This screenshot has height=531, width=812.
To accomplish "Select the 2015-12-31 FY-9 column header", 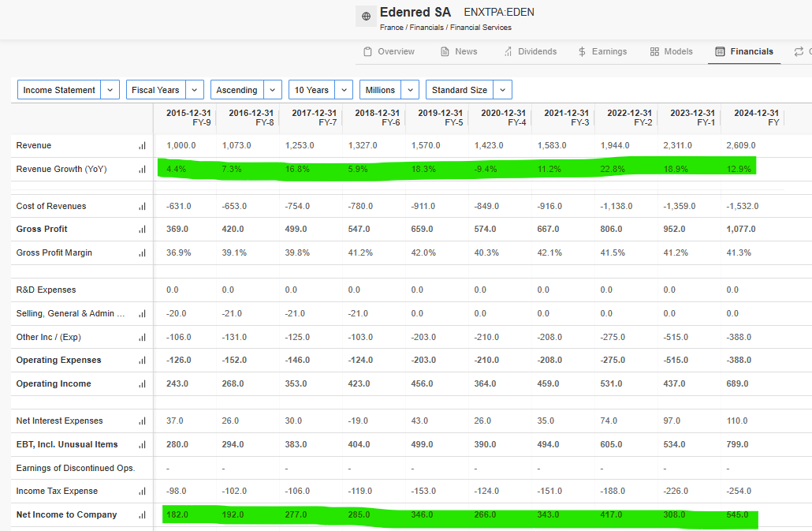I will coord(188,118).
